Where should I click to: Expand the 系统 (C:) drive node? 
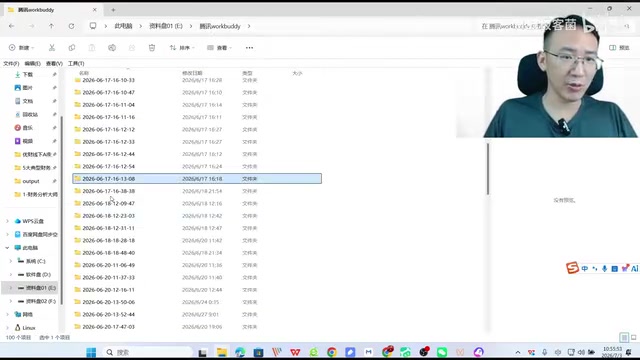pos(11,261)
